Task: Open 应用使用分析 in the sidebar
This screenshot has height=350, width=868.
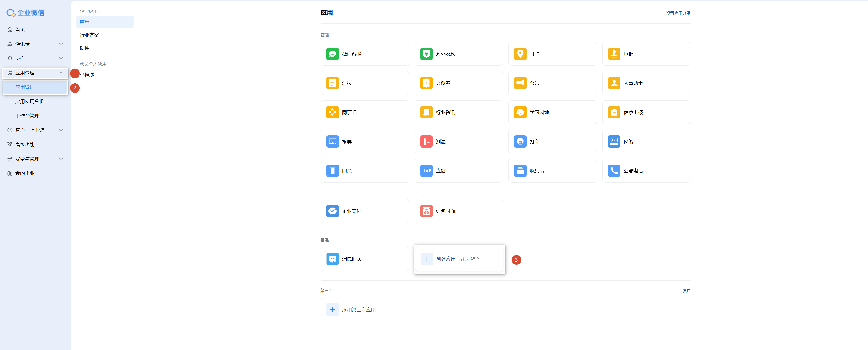Action: [x=30, y=102]
